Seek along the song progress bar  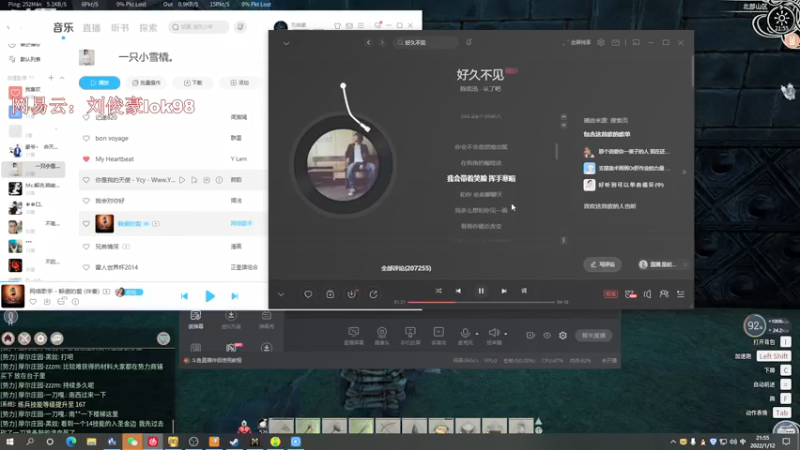point(481,302)
